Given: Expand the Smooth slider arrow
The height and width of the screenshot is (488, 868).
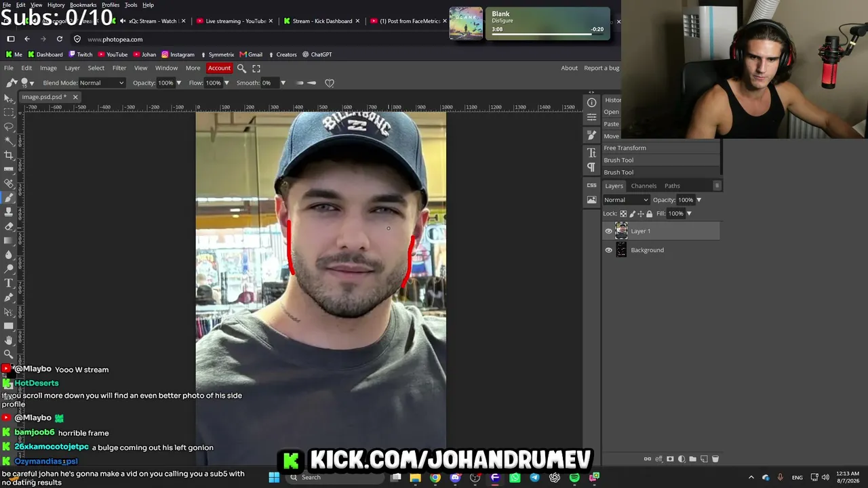Looking at the screenshot, I should [x=283, y=83].
